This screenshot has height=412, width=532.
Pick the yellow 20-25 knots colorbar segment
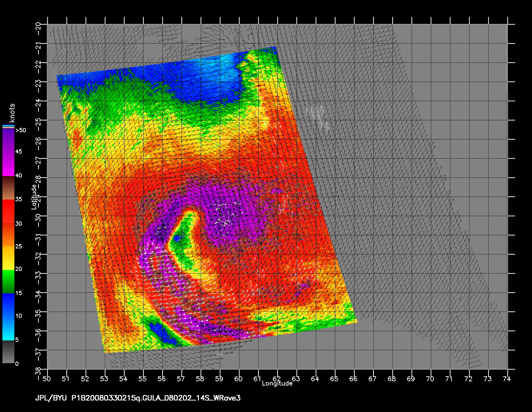[x=8, y=258]
